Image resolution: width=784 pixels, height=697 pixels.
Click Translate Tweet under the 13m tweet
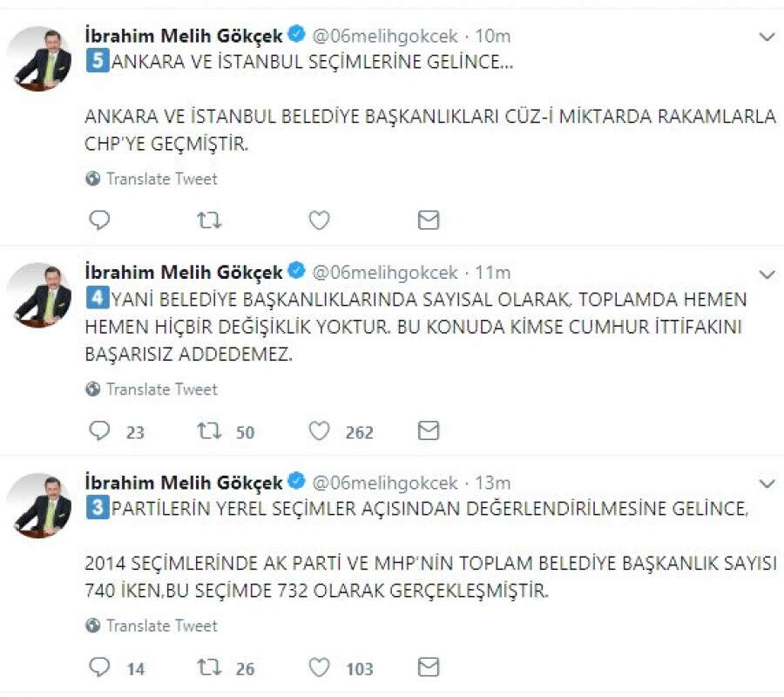click(x=161, y=626)
